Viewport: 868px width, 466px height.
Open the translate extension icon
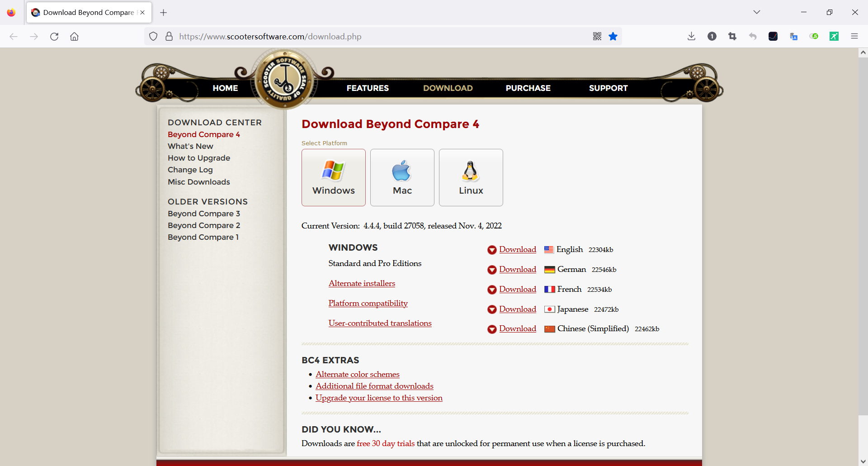[x=793, y=36]
